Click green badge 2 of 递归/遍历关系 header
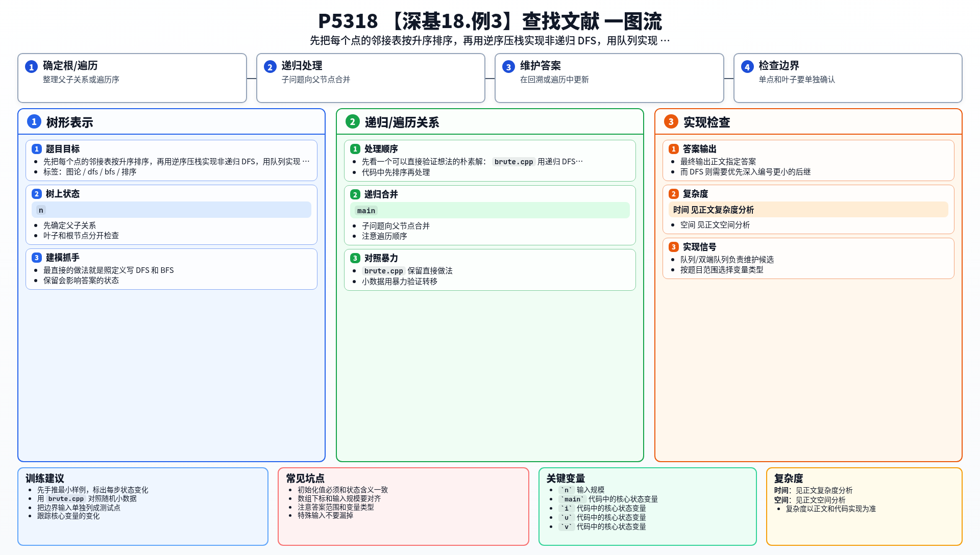 point(353,121)
